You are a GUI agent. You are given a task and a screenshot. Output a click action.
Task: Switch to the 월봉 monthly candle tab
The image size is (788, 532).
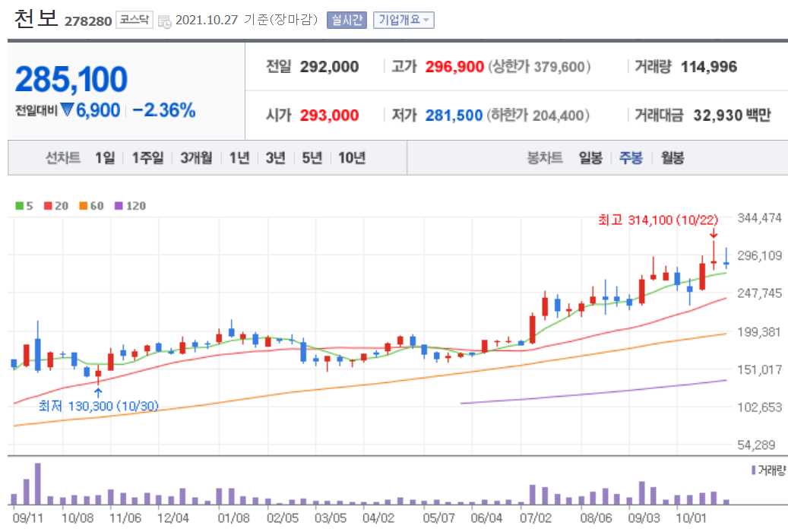pyautogui.click(x=672, y=158)
